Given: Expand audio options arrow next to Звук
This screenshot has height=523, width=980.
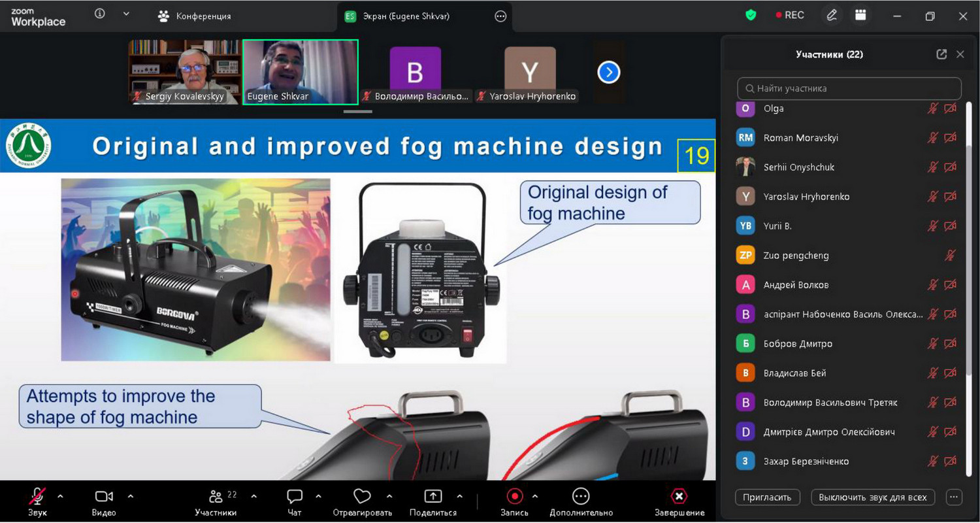Looking at the screenshot, I should point(61,496).
